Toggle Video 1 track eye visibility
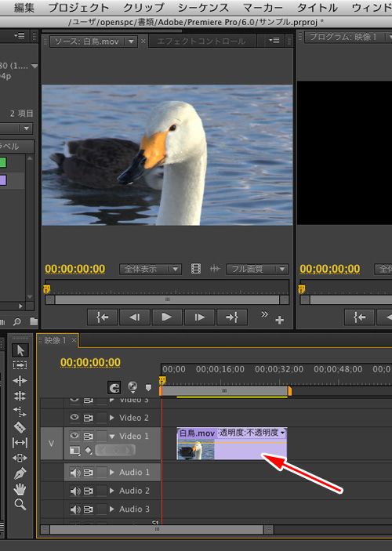The image size is (392, 551). coord(74,436)
